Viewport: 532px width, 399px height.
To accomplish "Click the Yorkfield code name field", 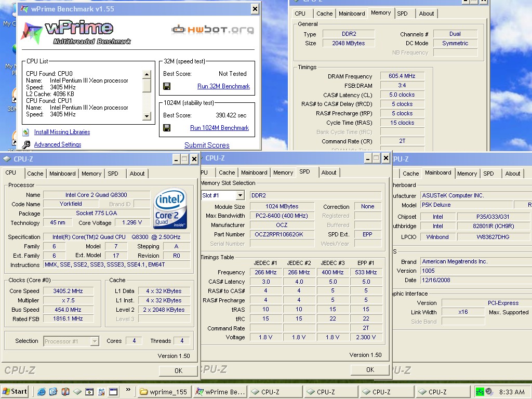I will point(71,204).
